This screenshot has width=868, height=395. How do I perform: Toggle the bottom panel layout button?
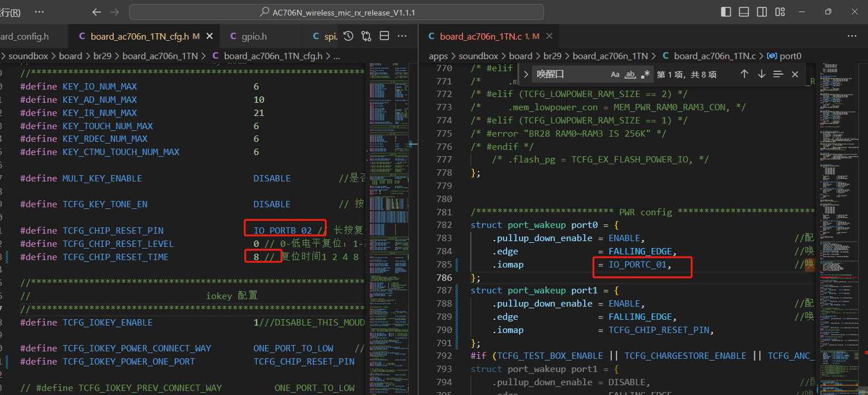744,12
